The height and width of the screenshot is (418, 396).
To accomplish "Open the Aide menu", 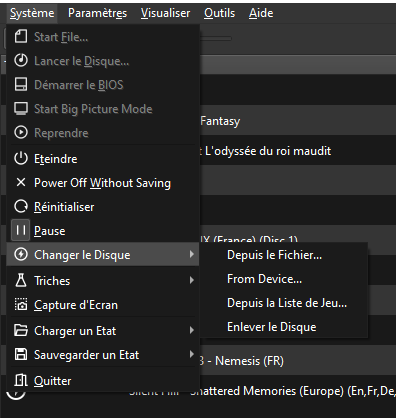I will (x=261, y=13).
